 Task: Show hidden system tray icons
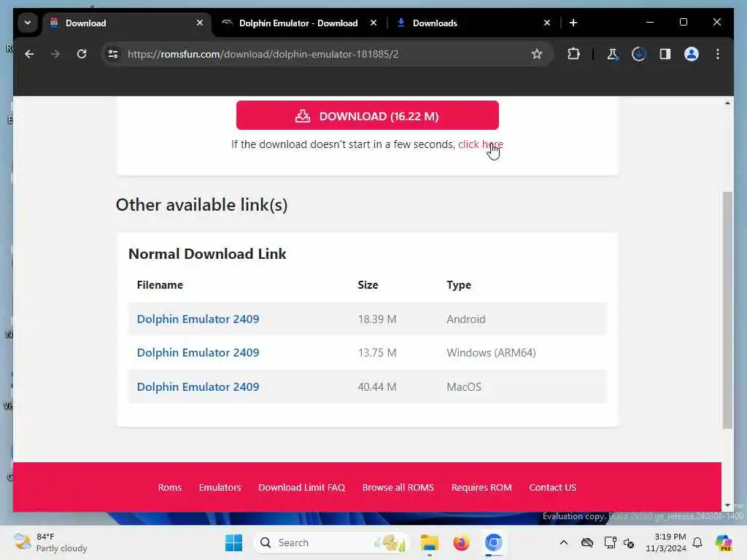tap(564, 542)
